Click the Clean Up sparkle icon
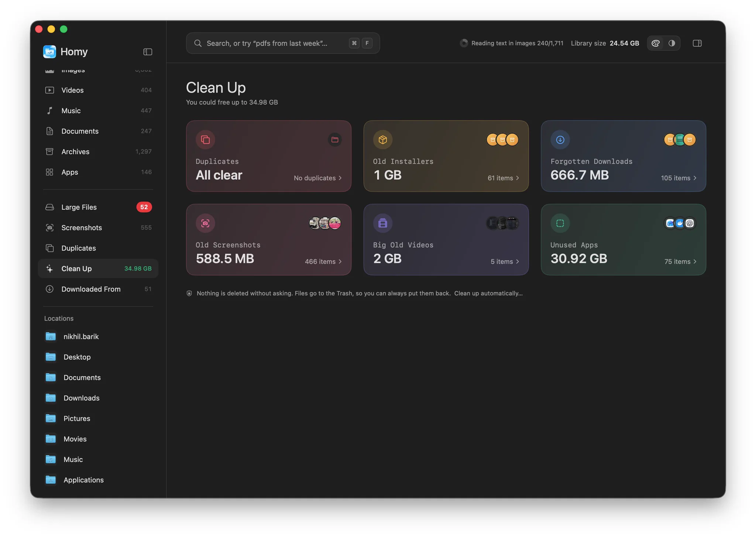Image resolution: width=756 pixels, height=538 pixels. [x=49, y=269]
